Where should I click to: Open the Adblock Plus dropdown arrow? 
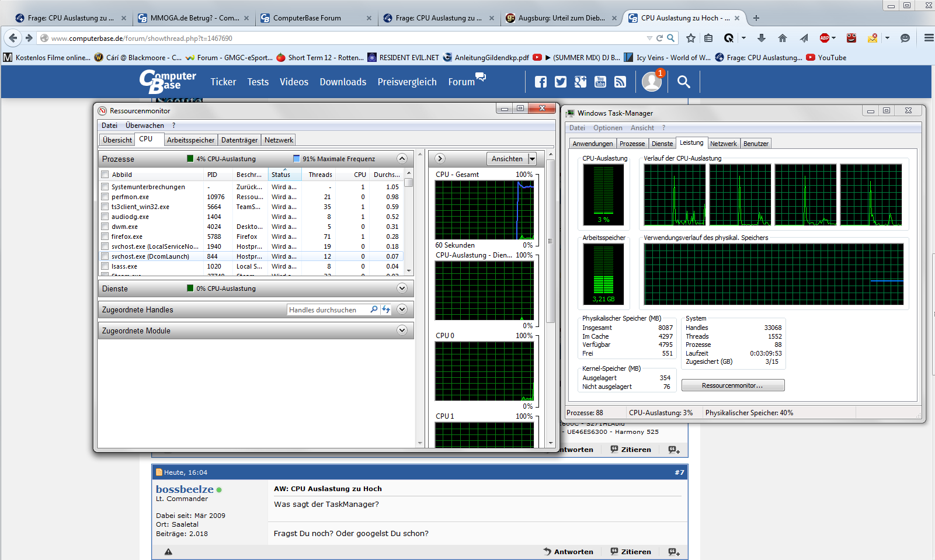click(x=833, y=38)
